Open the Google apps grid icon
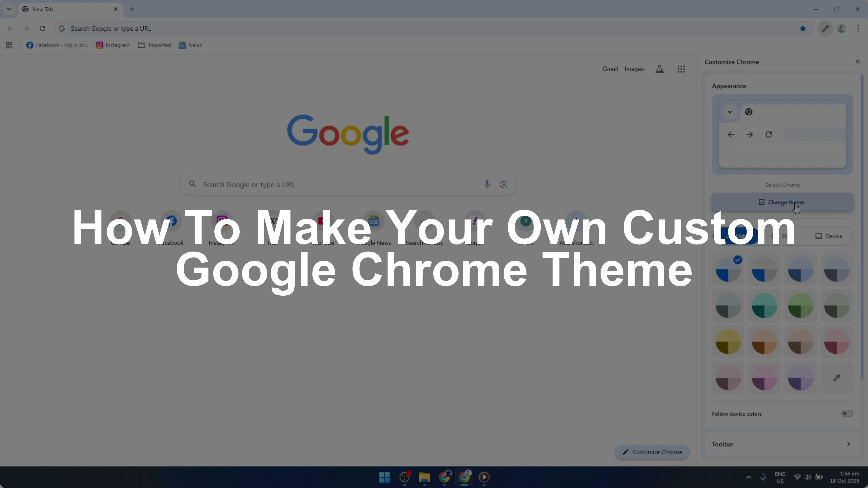868x488 pixels. pos(681,69)
